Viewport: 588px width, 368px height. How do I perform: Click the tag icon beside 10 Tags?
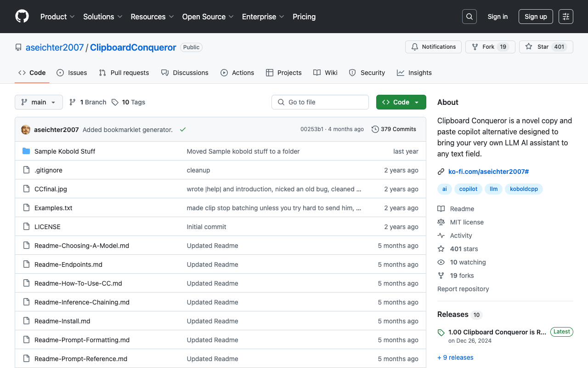(x=115, y=102)
